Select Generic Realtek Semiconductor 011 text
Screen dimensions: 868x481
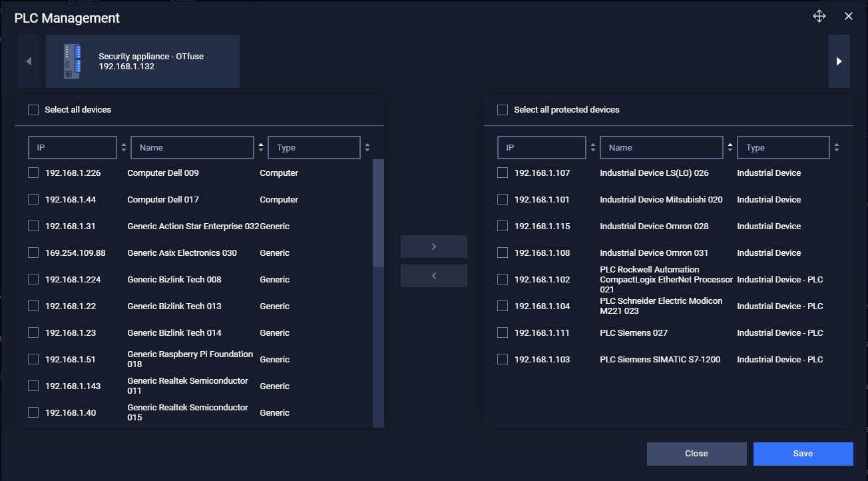tap(188, 386)
